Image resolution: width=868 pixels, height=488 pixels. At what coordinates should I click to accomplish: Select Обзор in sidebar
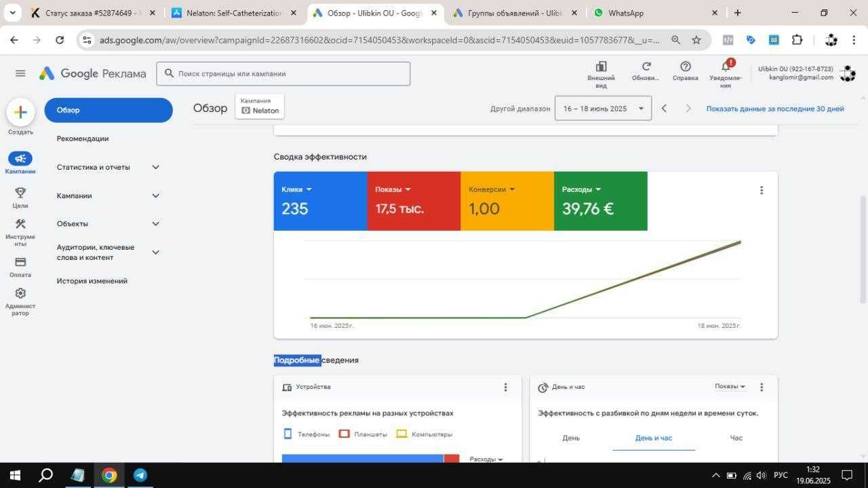tap(108, 110)
